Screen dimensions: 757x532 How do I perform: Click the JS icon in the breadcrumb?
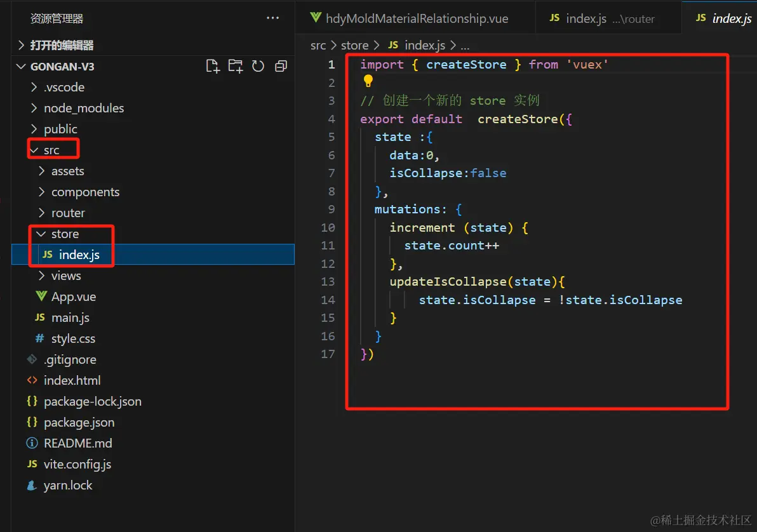tap(394, 45)
